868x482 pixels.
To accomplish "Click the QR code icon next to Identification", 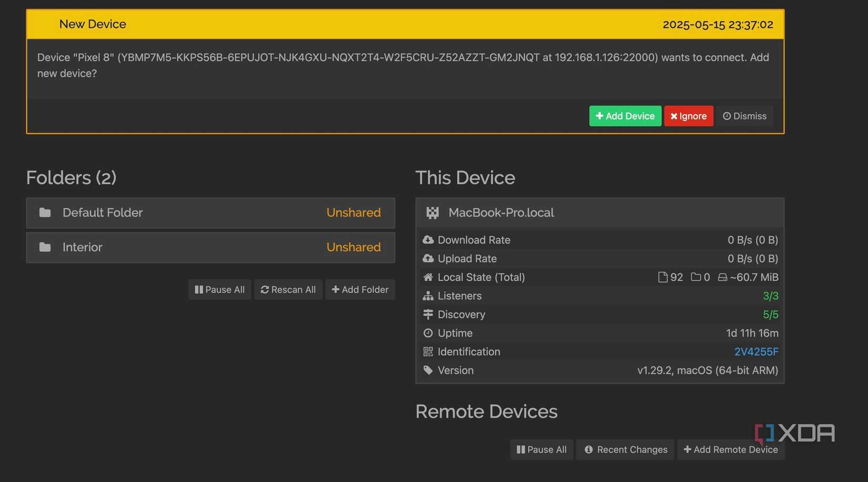I will (x=428, y=352).
